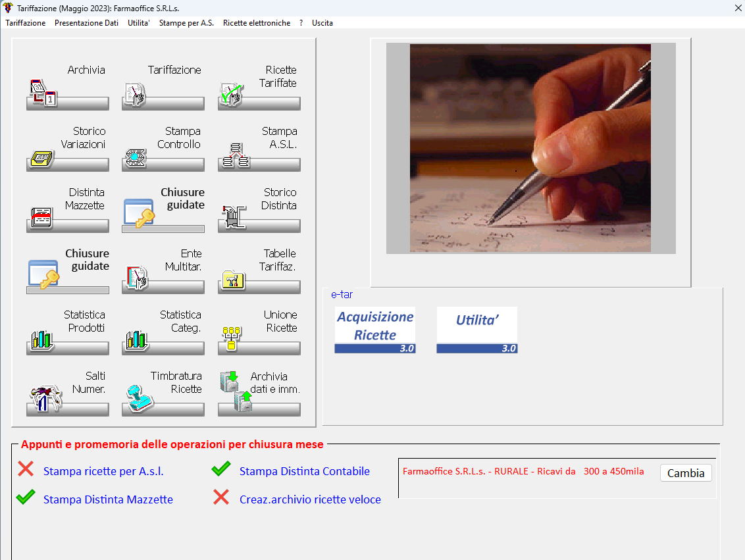745x560 pixels.
Task: Click the Cambia button
Action: pos(686,473)
